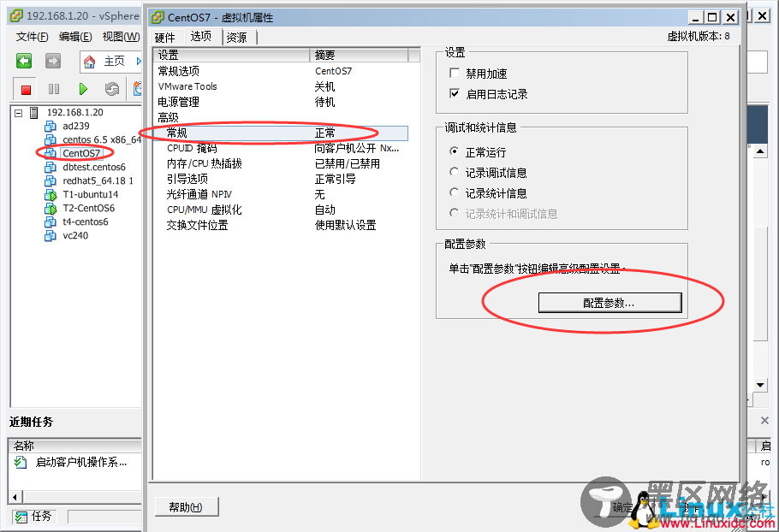This screenshot has height=532, width=779.
Task: Select the 记录调试信息 radio button
Action: click(454, 172)
